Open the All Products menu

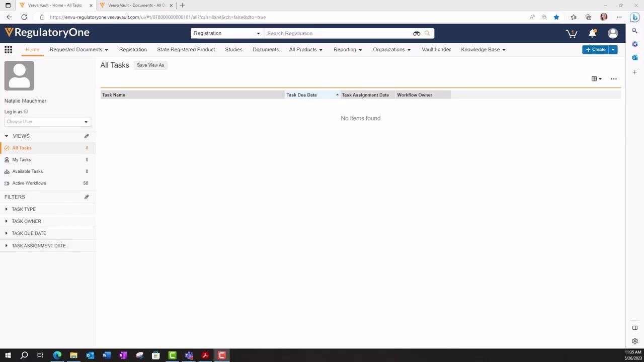click(306, 50)
